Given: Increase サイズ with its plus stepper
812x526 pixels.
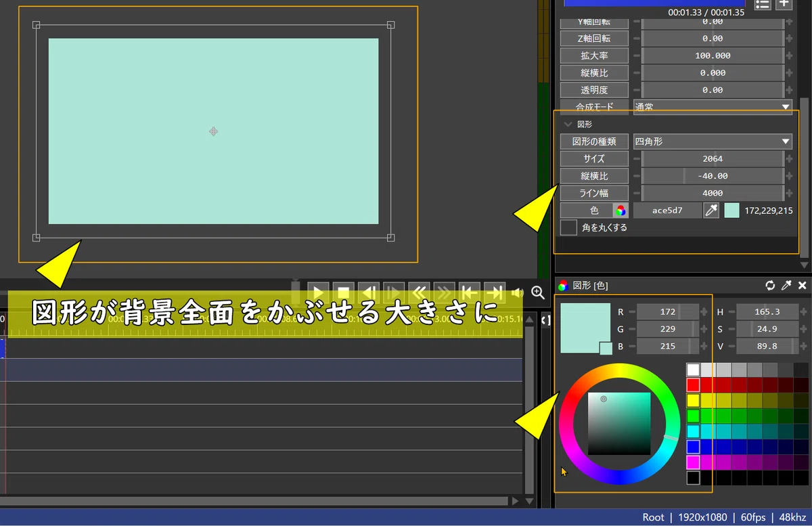Looking at the screenshot, I should pyautogui.click(x=789, y=158).
